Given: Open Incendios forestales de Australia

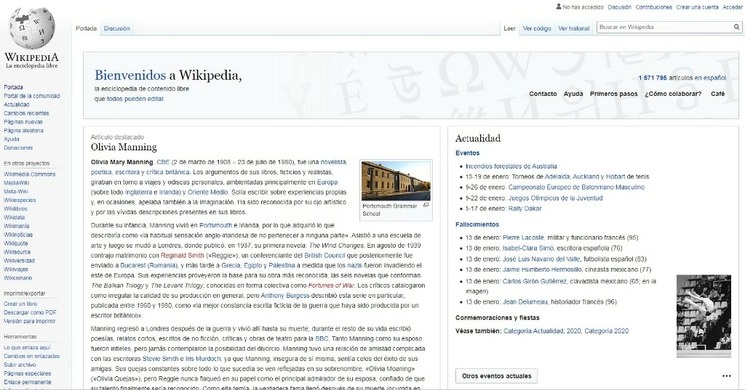Looking at the screenshot, I should (511, 166).
